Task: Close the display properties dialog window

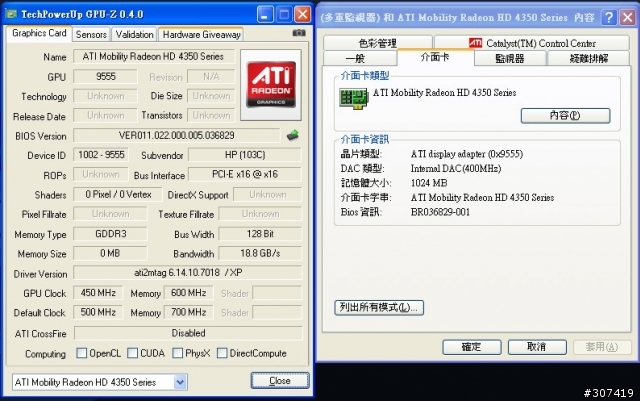Action: pos(627,17)
